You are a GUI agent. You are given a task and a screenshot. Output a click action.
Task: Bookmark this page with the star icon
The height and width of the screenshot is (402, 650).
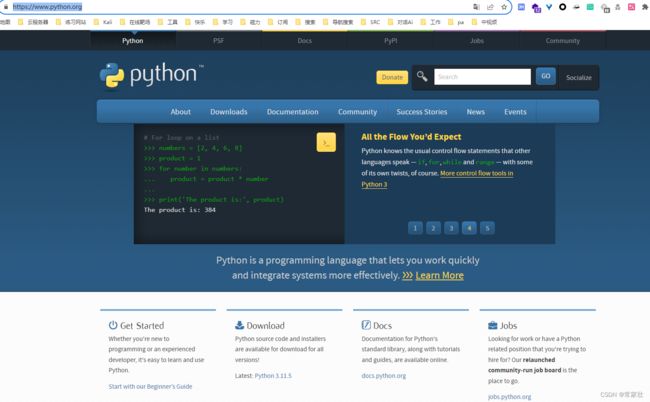point(504,7)
